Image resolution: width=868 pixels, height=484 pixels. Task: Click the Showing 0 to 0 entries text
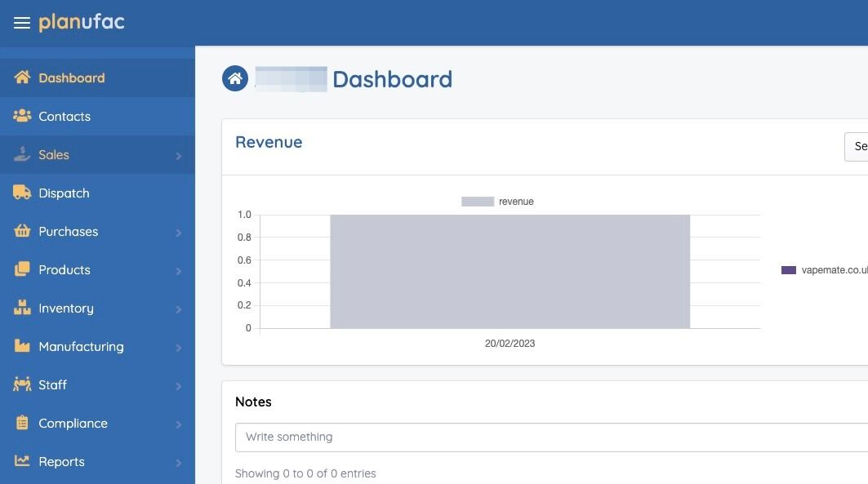(305, 473)
